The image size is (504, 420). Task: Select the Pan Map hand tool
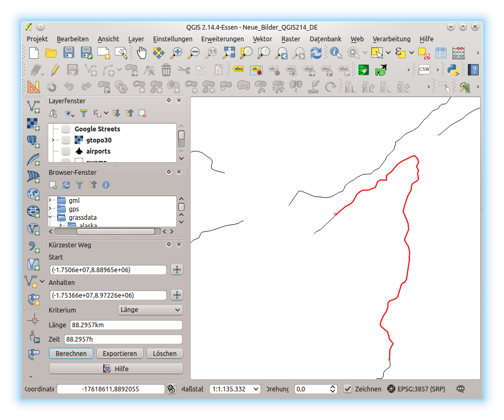[141, 52]
